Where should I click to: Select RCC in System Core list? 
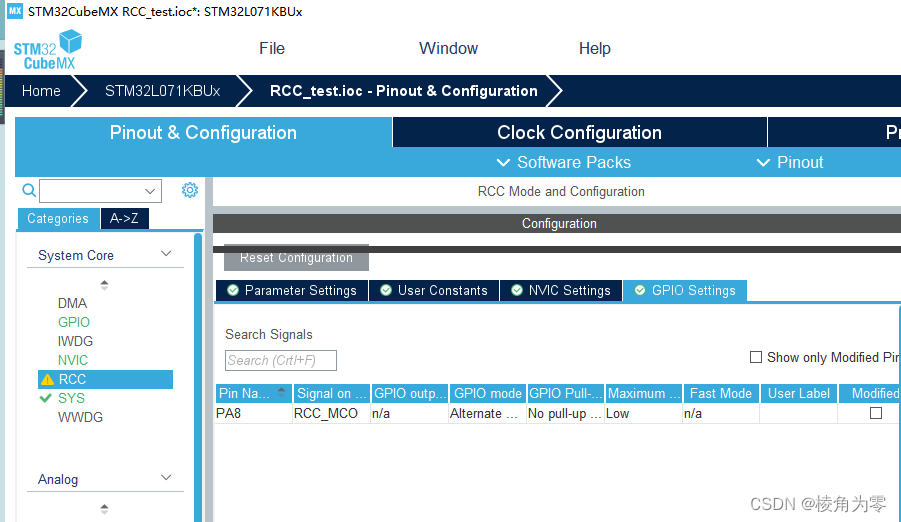click(106, 379)
